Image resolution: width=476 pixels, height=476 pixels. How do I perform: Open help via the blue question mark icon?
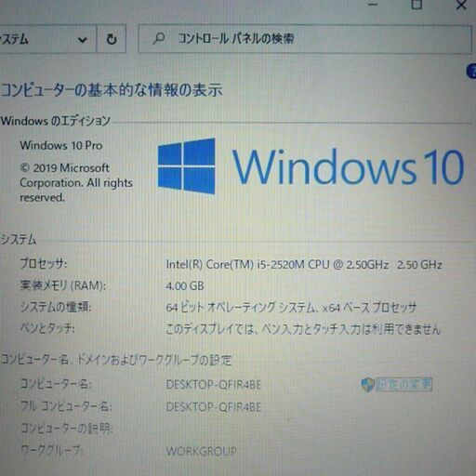(471, 72)
